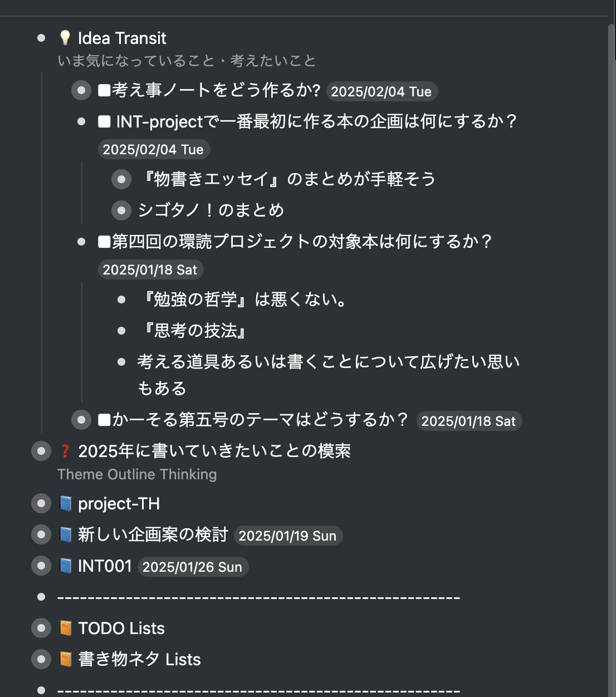Expand the bullet next to INT001
This screenshot has width=616, height=697.
pyautogui.click(x=40, y=566)
